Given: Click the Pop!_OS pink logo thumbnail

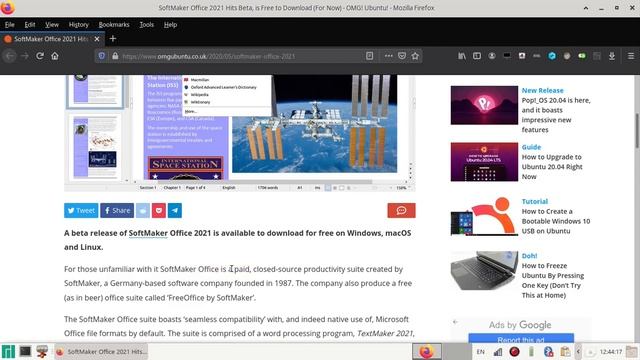Looking at the screenshot, I should tap(484, 105).
